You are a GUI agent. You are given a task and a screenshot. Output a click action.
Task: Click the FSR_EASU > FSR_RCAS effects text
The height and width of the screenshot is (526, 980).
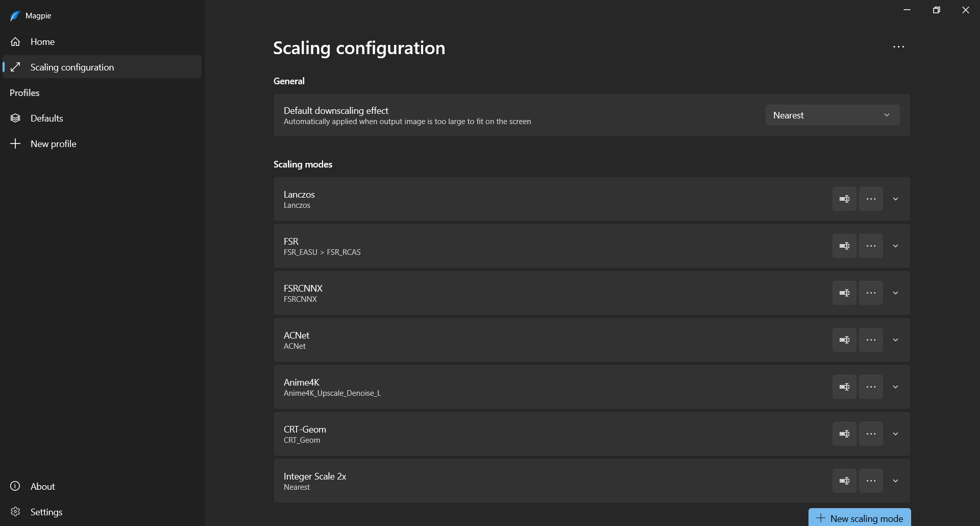(x=322, y=252)
